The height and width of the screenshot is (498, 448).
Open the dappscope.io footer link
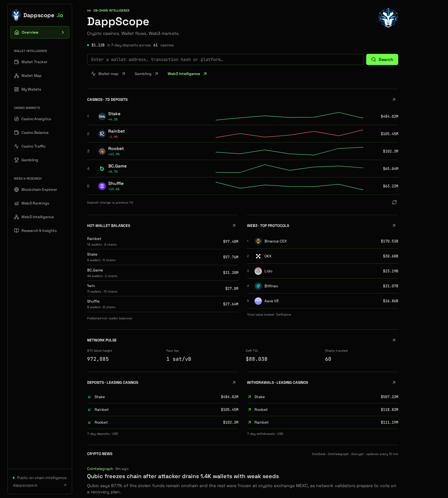pyautogui.click(x=25, y=485)
